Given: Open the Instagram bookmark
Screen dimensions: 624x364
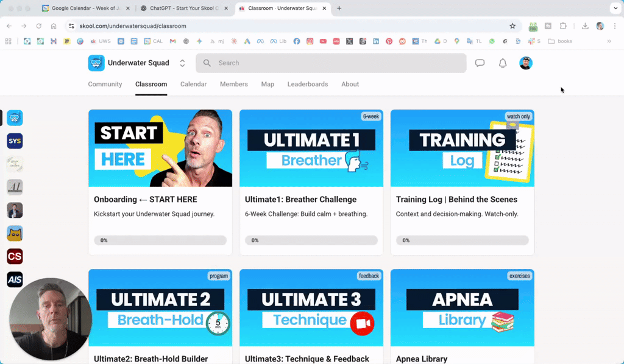Looking at the screenshot, I should coord(310,41).
